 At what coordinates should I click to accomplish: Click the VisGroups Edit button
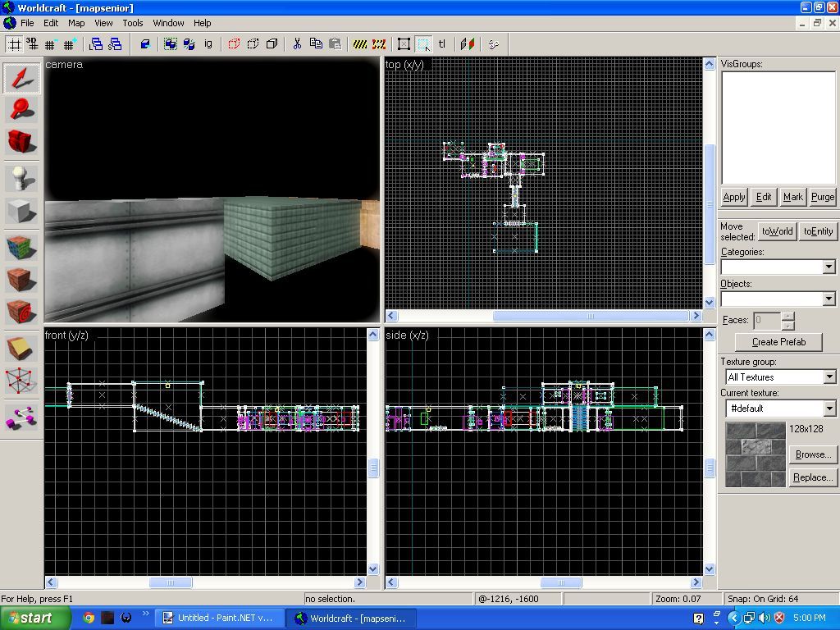pyautogui.click(x=764, y=197)
